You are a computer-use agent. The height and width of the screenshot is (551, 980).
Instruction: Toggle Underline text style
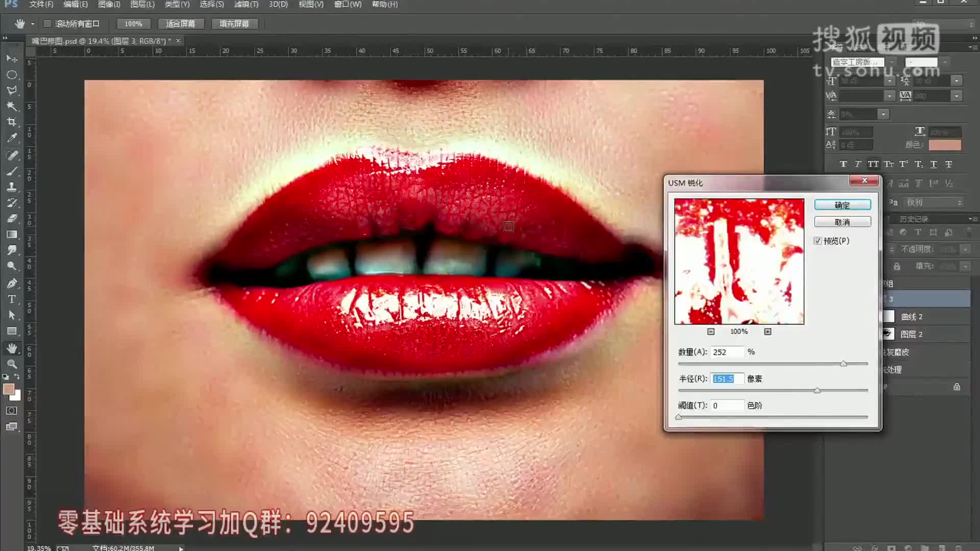pyautogui.click(x=934, y=164)
